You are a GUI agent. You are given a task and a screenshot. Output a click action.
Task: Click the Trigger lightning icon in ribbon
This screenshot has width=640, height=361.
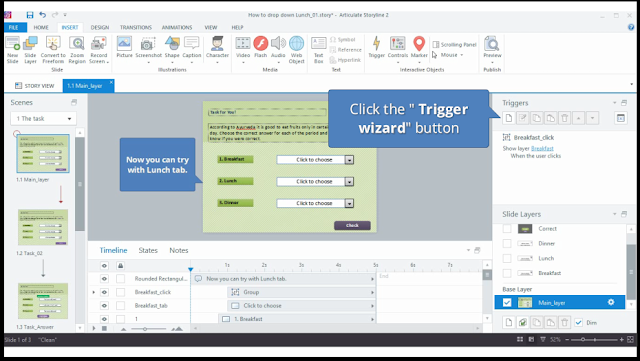pyautogui.click(x=376, y=43)
